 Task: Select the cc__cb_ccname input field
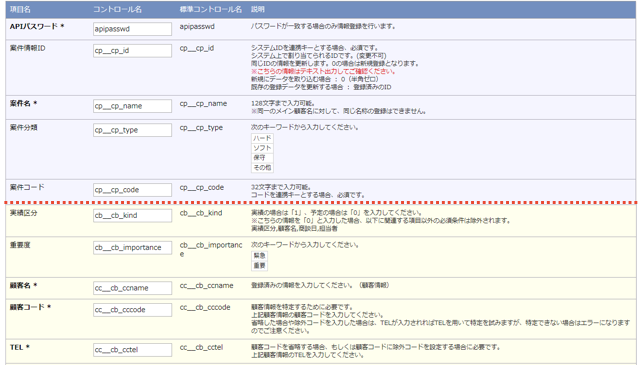pos(132,288)
